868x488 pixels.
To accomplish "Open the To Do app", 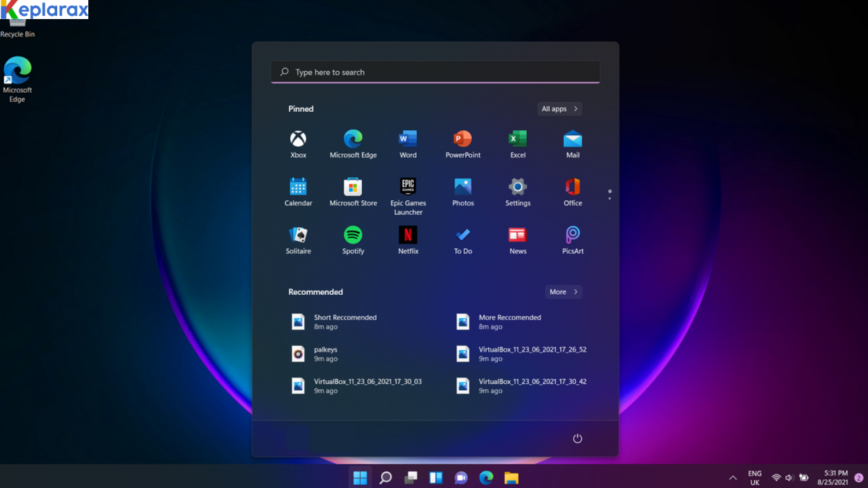I will click(463, 241).
